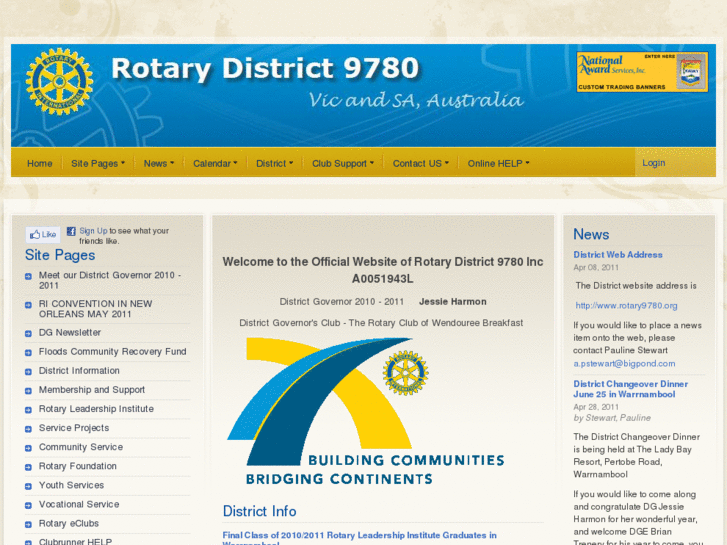Open District Changeover Dinner June 25 news article
Viewport: 727px width, 545px height.
click(631, 389)
